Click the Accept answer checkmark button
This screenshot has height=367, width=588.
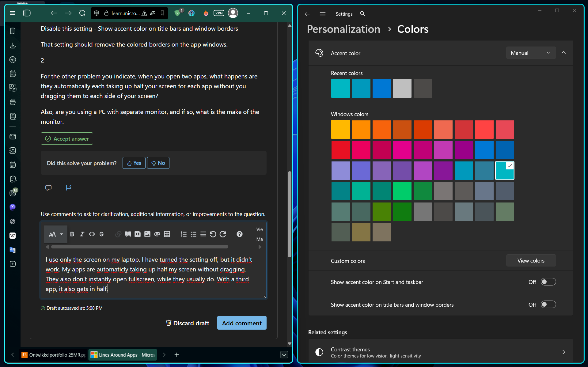coord(67,138)
